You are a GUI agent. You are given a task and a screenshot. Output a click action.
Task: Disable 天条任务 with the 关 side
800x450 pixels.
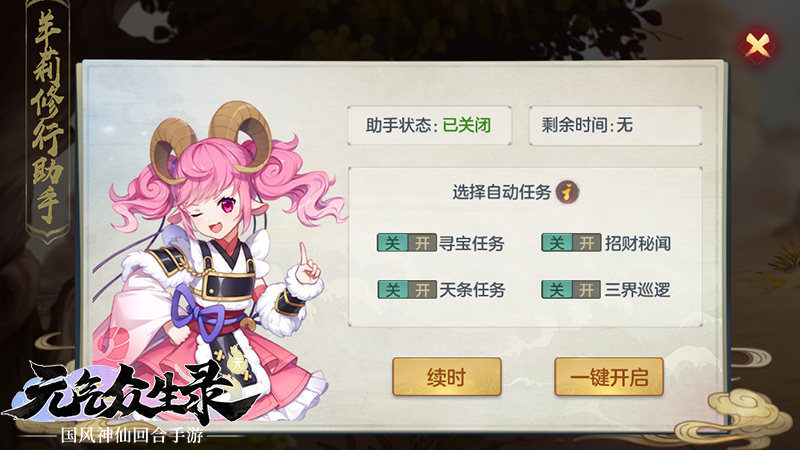pyautogui.click(x=392, y=290)
